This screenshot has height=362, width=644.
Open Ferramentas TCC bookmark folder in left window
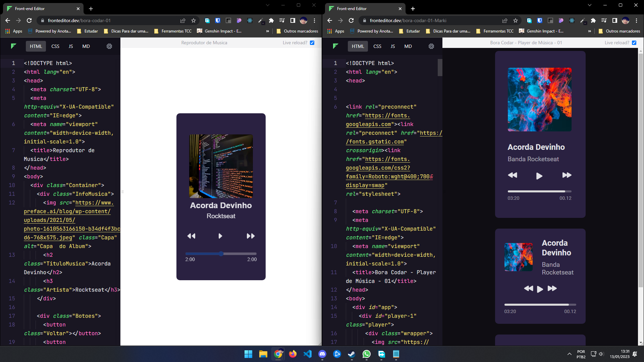point(173,31)
